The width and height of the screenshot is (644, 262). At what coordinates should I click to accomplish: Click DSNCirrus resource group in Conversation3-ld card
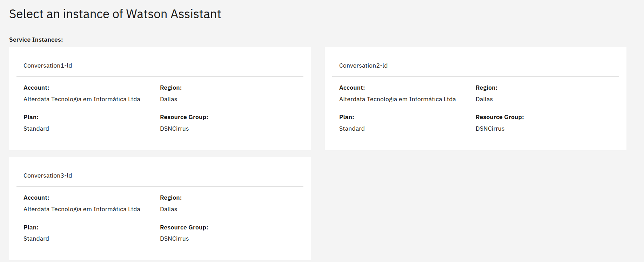coord(174,239)
